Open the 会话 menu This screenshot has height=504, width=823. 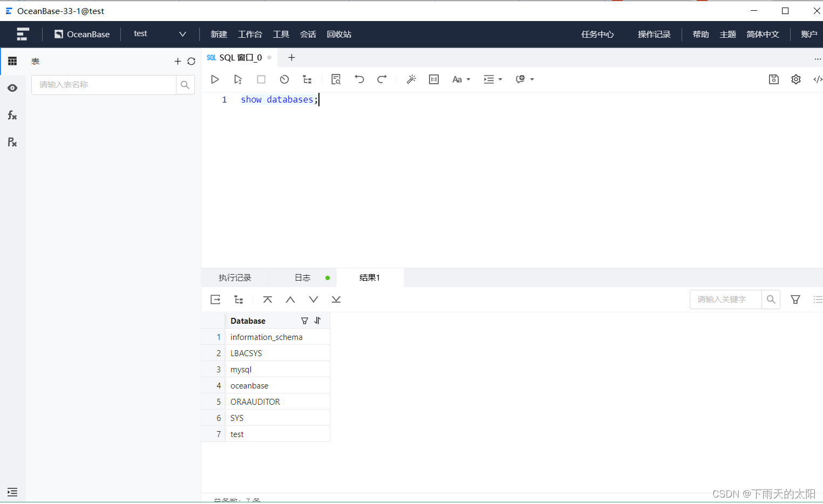point(308,34)
